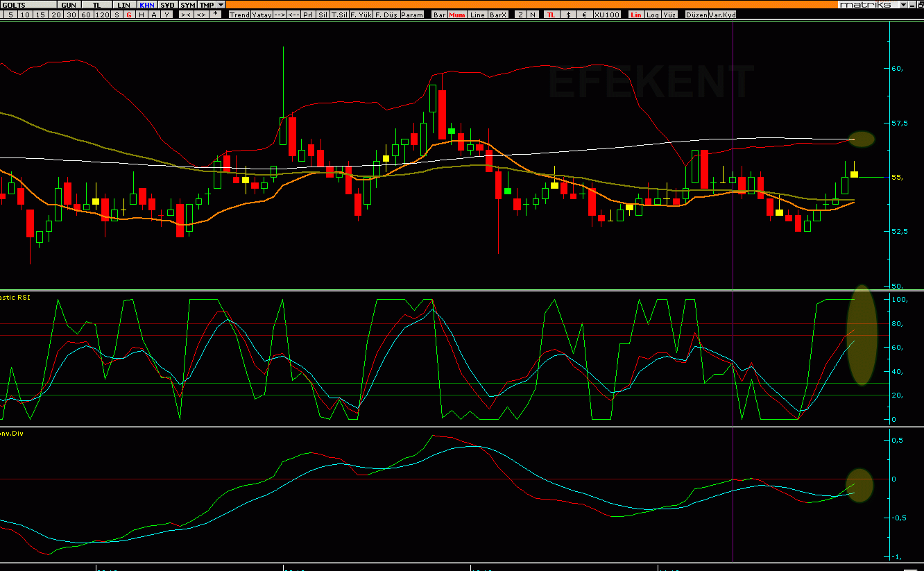
Task: Click the expand chart '<>' button
Action: point(201,15)
